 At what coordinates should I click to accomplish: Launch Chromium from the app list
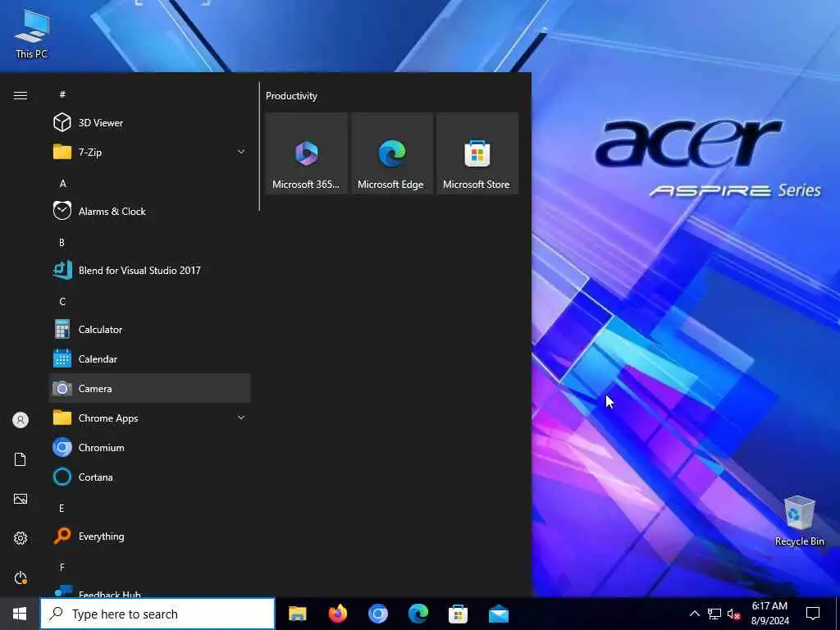[149, 447]
